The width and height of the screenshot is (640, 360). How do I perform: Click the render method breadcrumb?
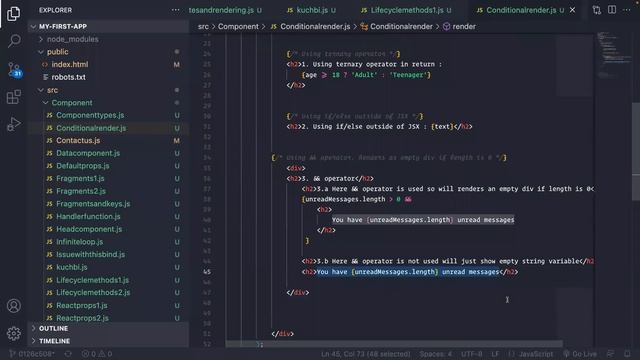point(460,27)
